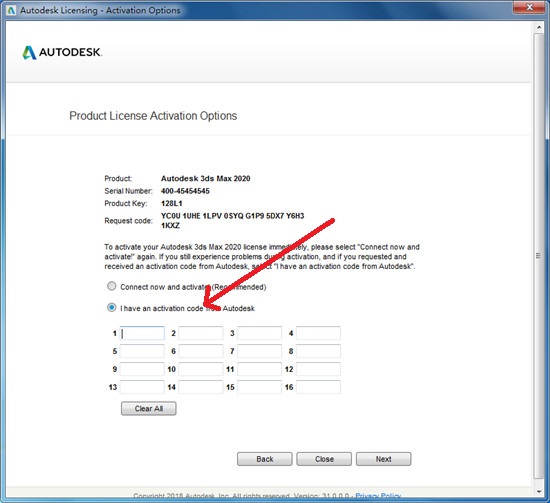The image size is (550, 503).
Task: Select Connect now and activate radio option
Action: click(x=112, y=286)
